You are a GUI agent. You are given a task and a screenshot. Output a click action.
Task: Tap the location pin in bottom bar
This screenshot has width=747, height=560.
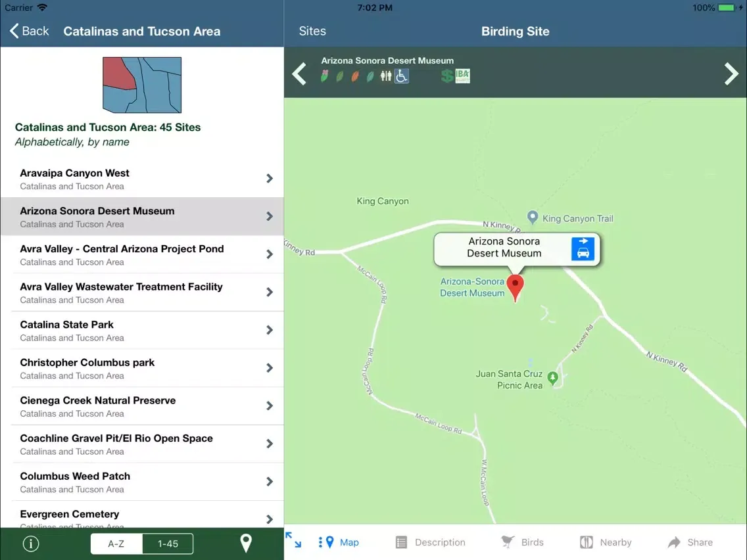click(x=246, y=543)
